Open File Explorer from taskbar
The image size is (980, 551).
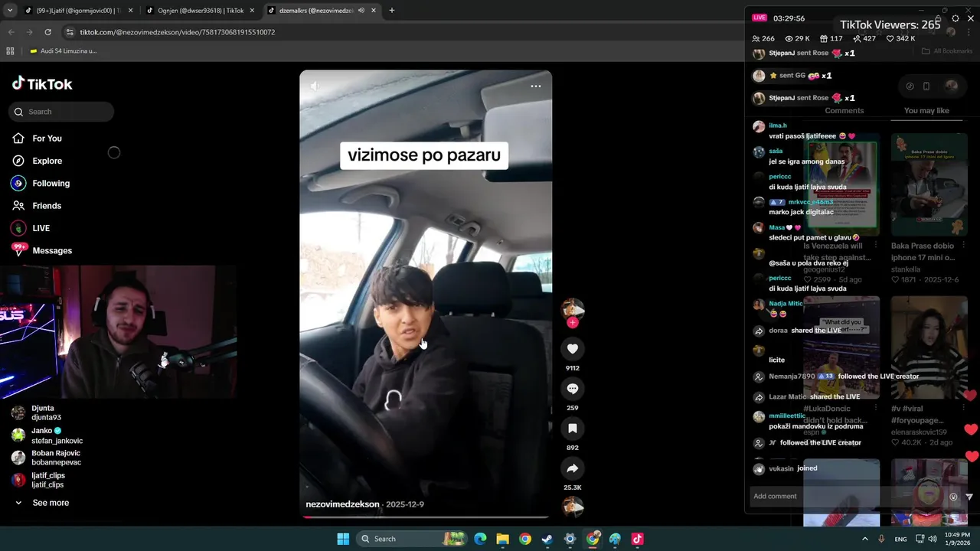tap(502, 539)
